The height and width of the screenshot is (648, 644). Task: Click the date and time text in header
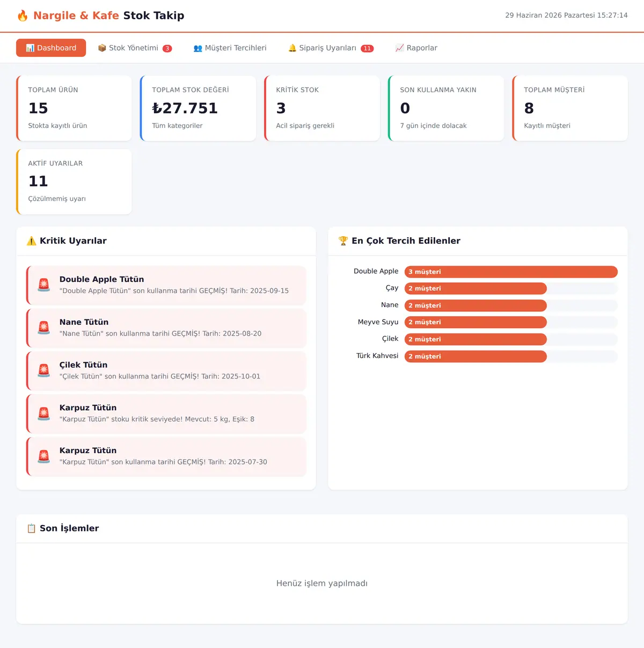[566, 16]
